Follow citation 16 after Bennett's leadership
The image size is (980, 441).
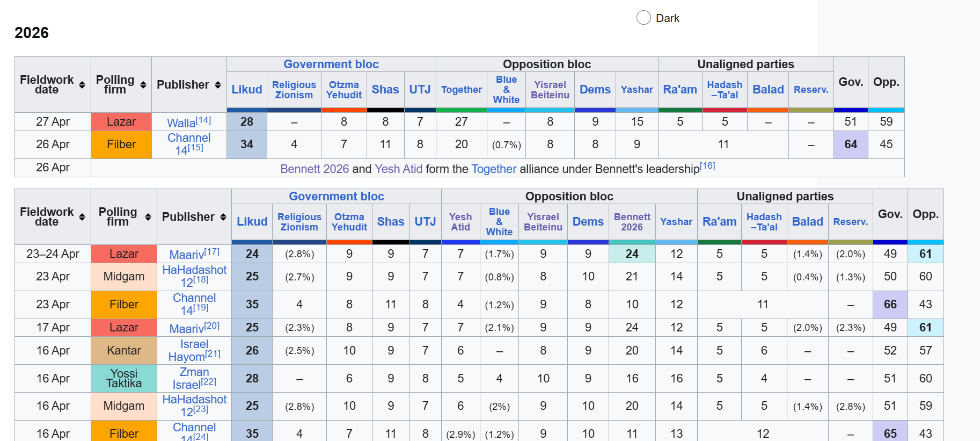(707, 166)
